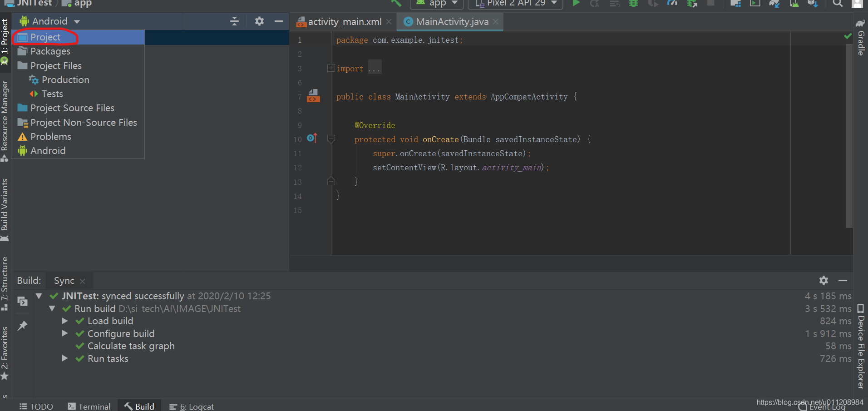This screenshot has height=411, width=868.
Task: Select Tests scope option
Action: pos(78,94)
